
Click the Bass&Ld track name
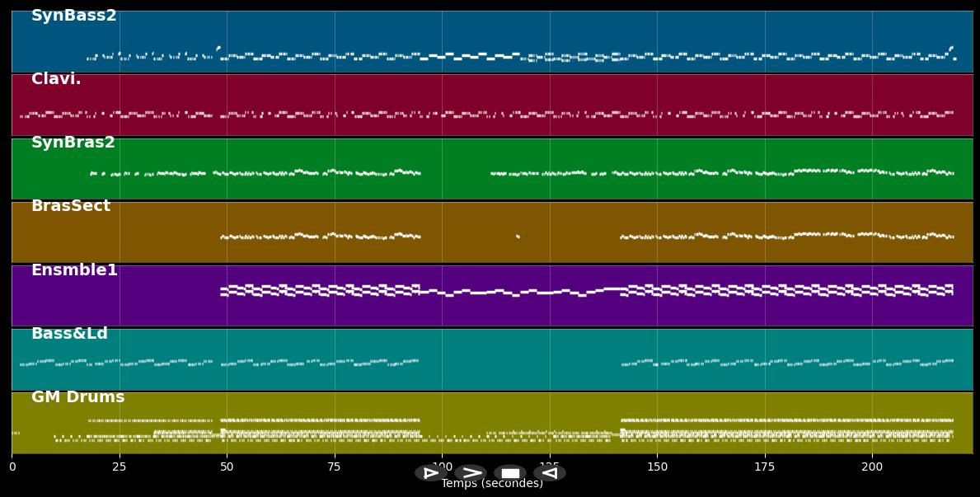pyautogui.click(x=68, y=333)
